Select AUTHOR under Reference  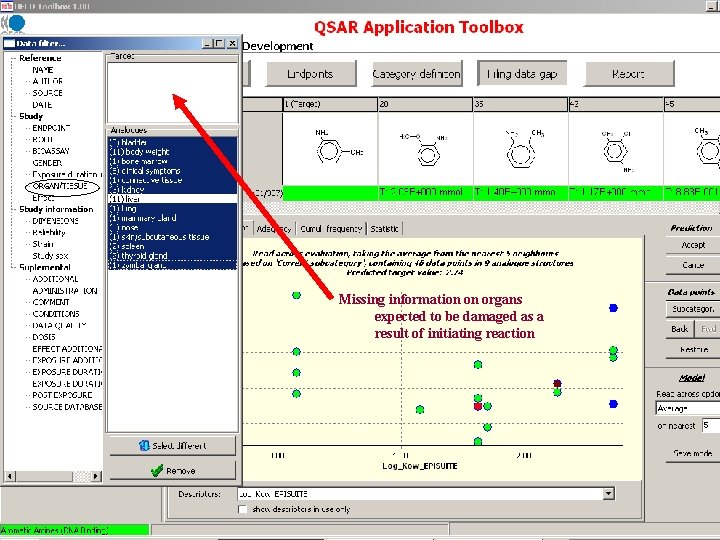47,81
